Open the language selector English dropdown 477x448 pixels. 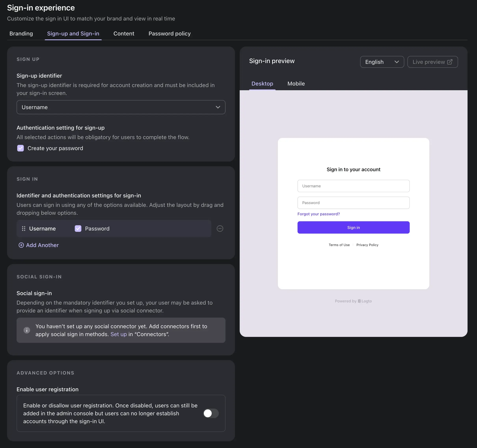click(382, 61)
